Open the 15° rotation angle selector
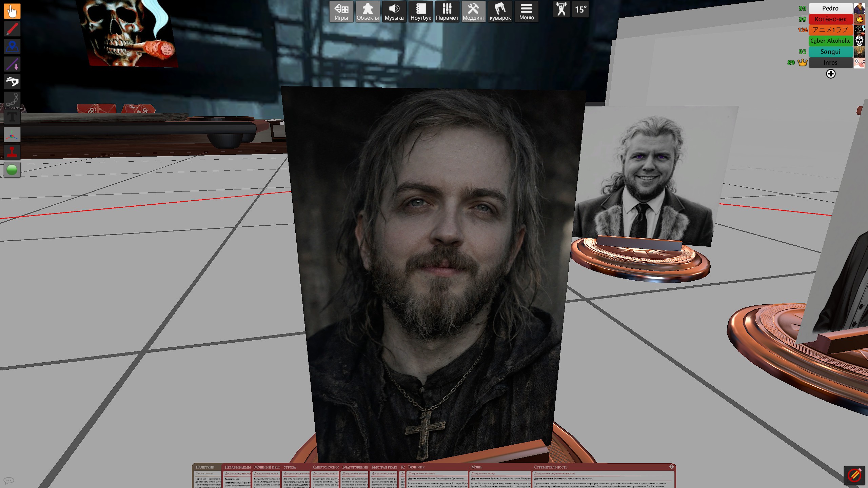 point(580,9)
